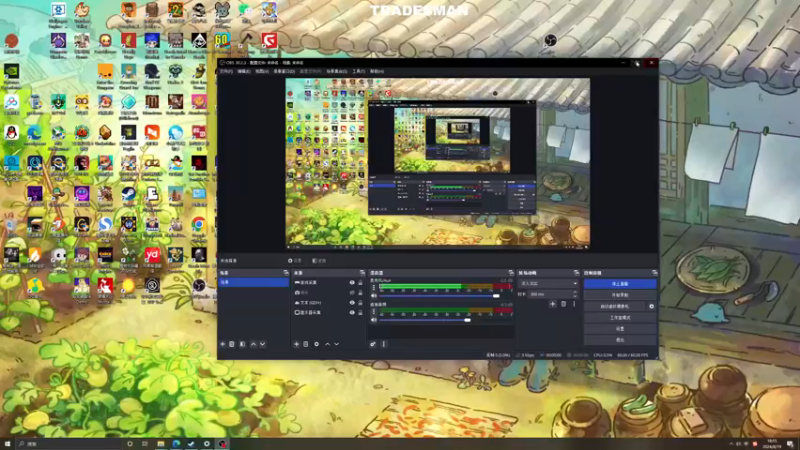The width and height of the screenshot is (800, 450).
Task: Add a new scene with the plus icon
Action: tap(222, 344)
